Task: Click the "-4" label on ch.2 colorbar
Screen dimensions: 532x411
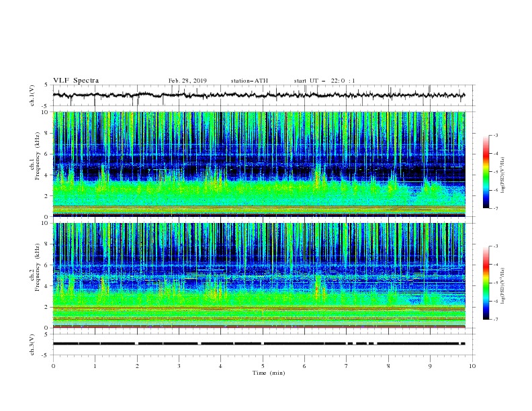Action: pyautogui.click(x=495, y=265)
